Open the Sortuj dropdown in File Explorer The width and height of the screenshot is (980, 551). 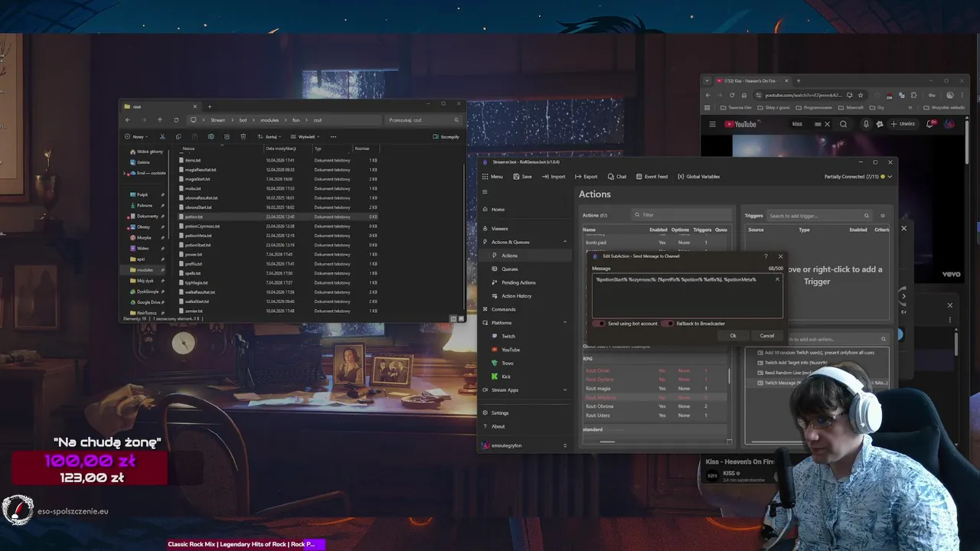click(269, 137)
